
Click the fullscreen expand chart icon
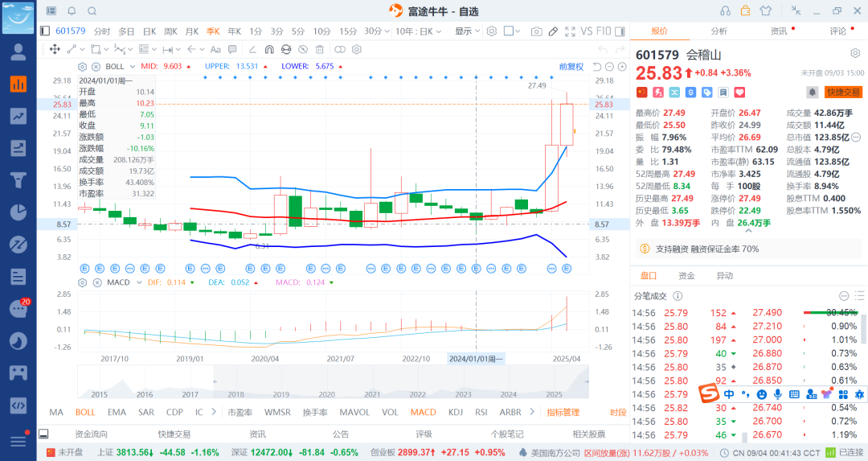[x=570, y=31]
